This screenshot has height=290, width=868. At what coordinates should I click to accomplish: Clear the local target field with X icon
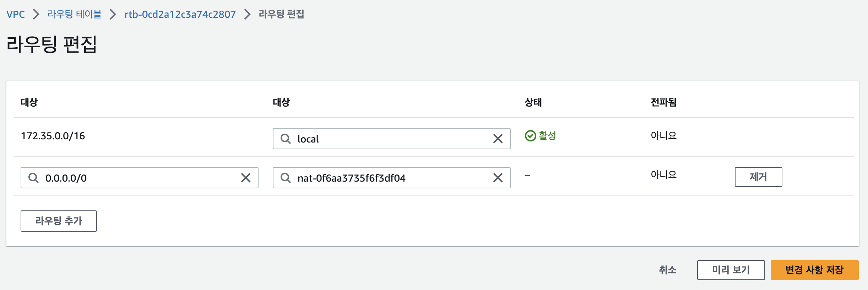point(498,139)
